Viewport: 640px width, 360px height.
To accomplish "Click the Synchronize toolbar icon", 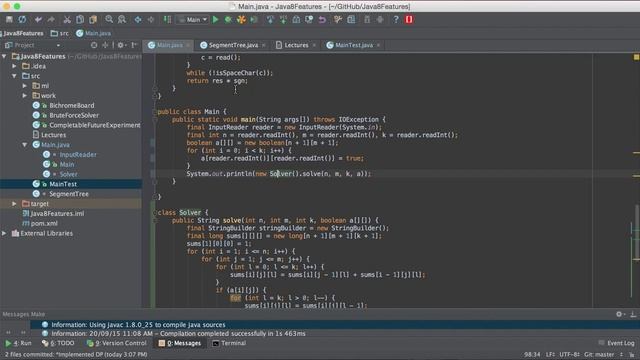I will (22, 19).
